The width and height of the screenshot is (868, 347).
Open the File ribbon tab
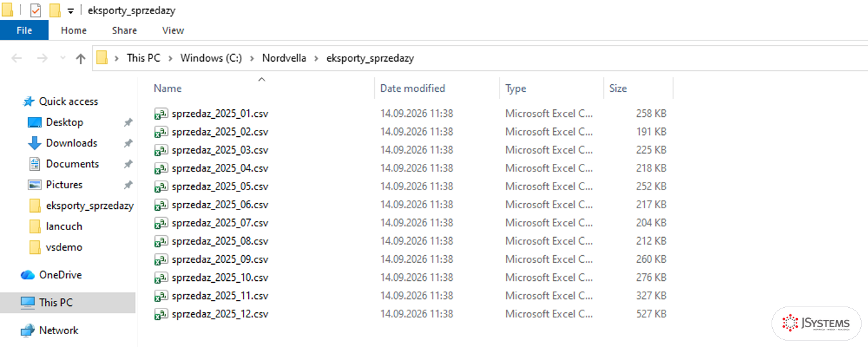(x=24, y=30)
